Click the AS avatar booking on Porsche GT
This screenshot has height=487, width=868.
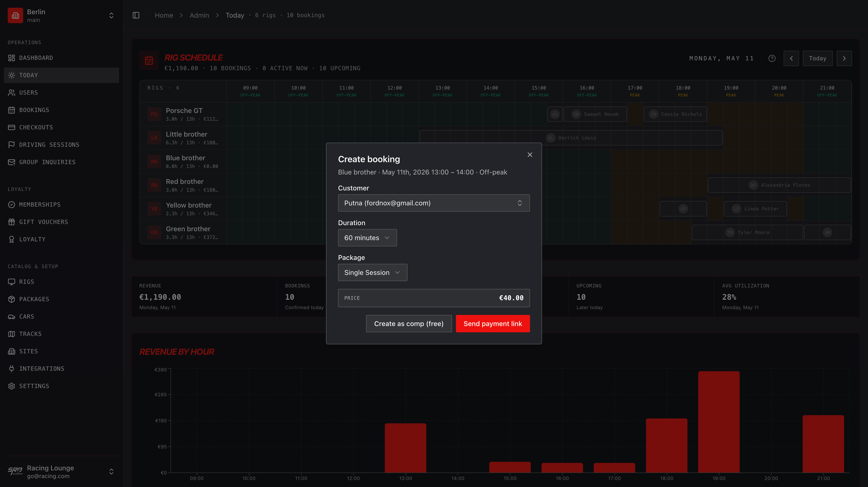pos(555,114)
